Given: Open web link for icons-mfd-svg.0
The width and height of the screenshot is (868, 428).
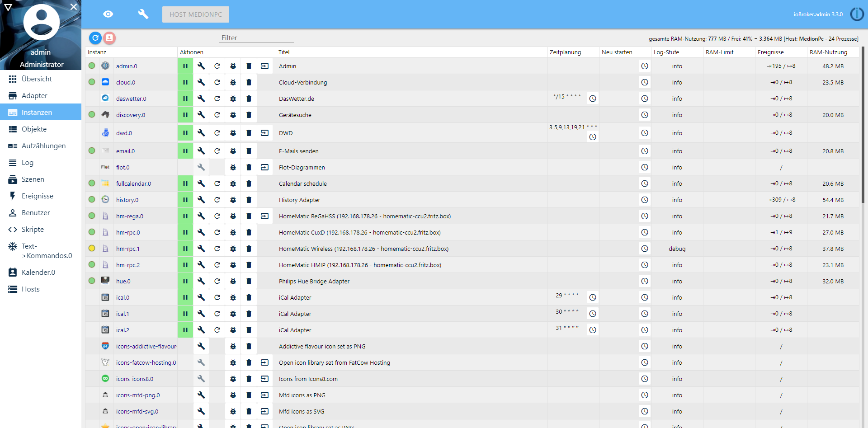Looking at the screenshot, I should click(264, 411).
